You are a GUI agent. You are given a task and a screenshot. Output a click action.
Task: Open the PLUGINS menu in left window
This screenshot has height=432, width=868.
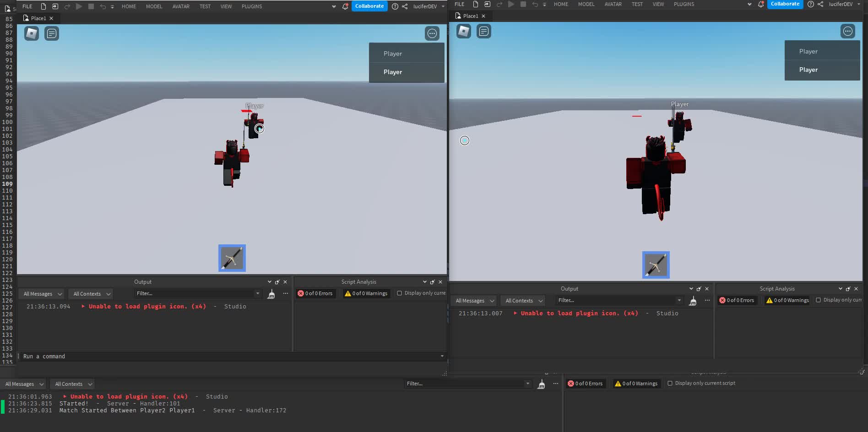click(252, 6)
